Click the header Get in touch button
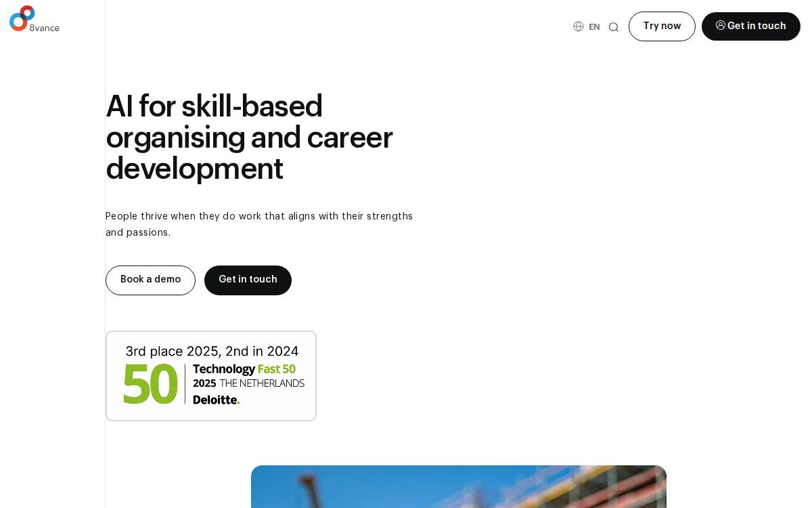Viewport: 812px width, 508px height. (751, 26)
